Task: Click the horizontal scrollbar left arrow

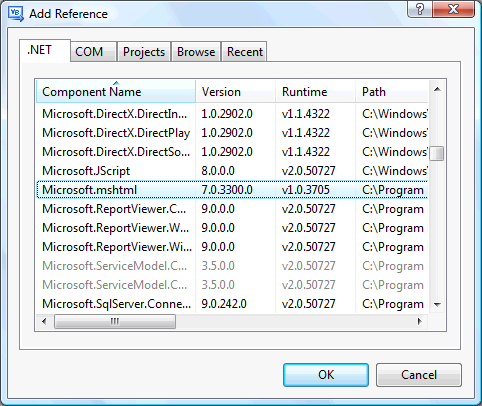Action: [x=44, y=321]
